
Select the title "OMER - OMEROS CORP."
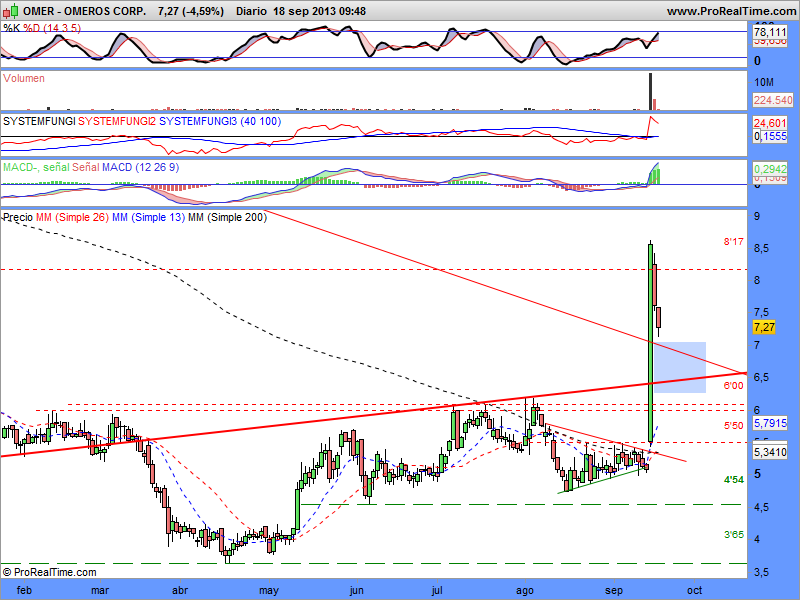tap(84, 11)
